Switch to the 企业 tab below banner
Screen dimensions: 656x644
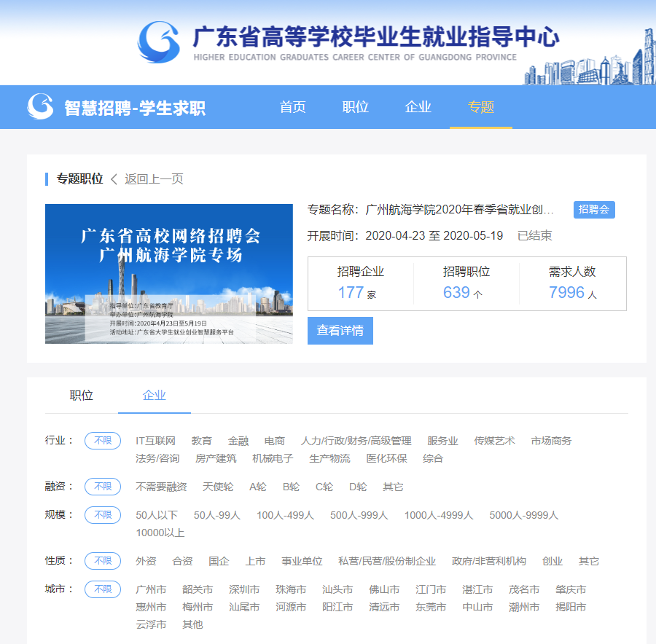154,395
